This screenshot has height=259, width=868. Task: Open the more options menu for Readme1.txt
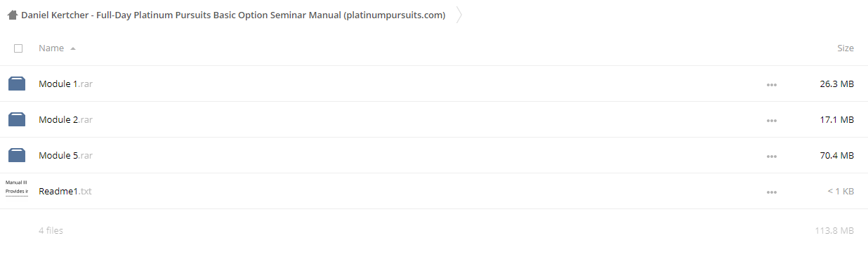772,192
